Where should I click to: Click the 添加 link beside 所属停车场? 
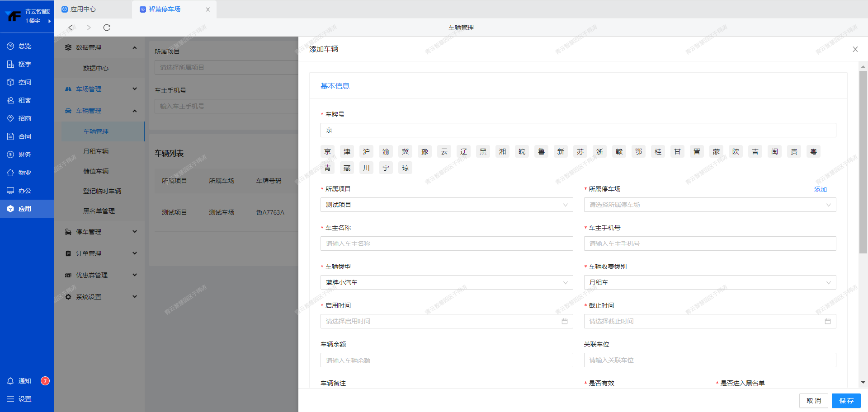820,189
